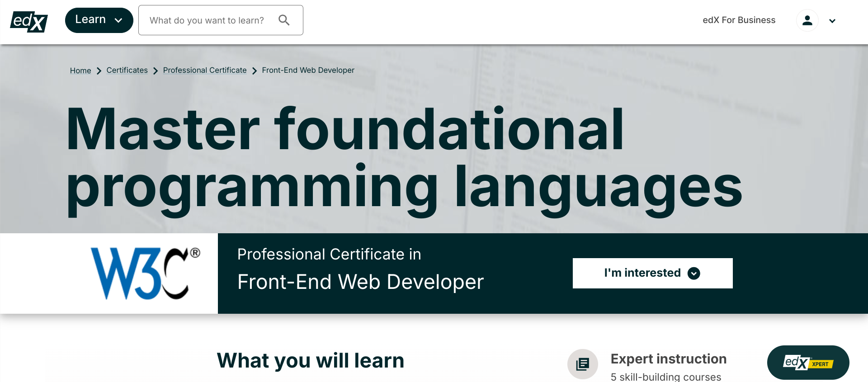Go to the Home breadcrumb
Image resolution: width=868 pixels, height=382 pixels.
[80, 71]
